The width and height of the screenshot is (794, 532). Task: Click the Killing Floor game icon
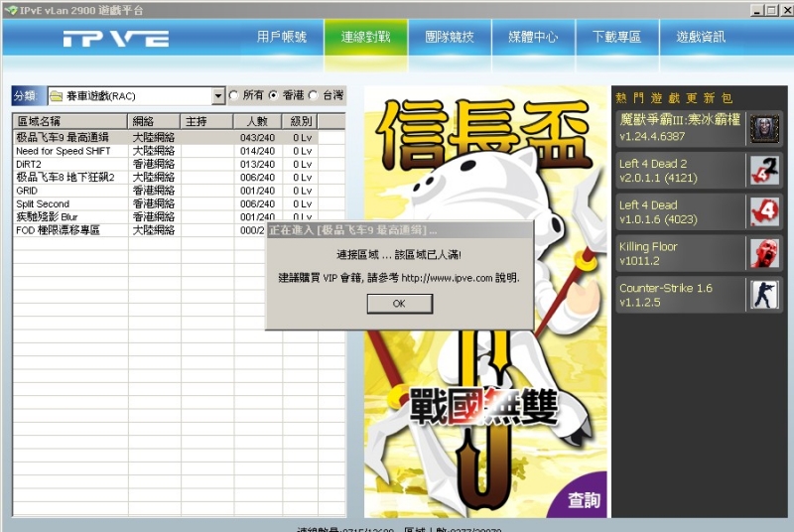[x=764, y=253]
